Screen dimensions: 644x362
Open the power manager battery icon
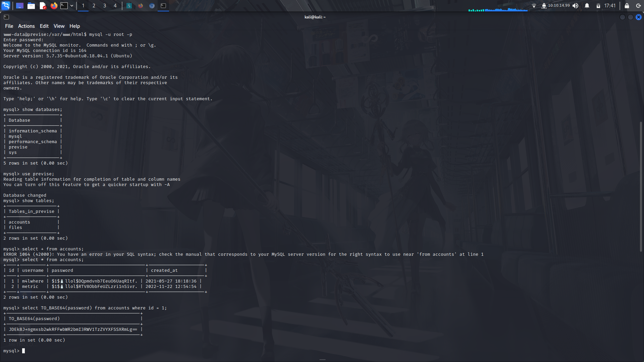[x=598, y=5]
